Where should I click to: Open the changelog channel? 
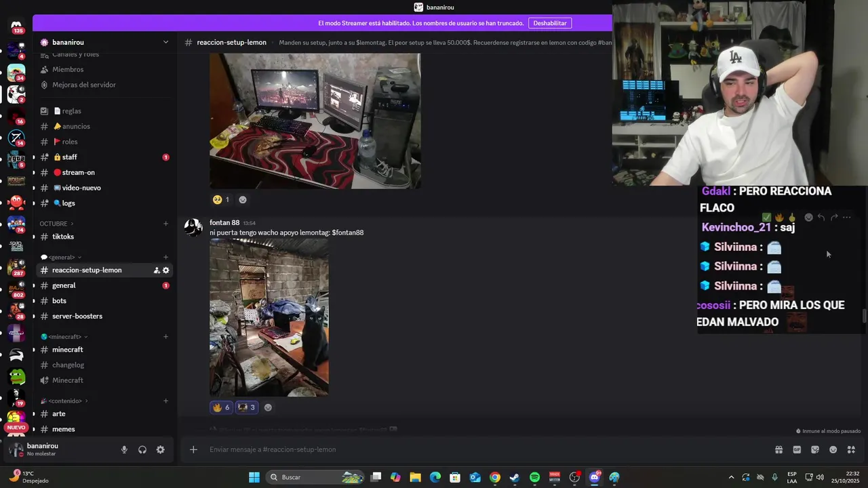tap(104, 365)
